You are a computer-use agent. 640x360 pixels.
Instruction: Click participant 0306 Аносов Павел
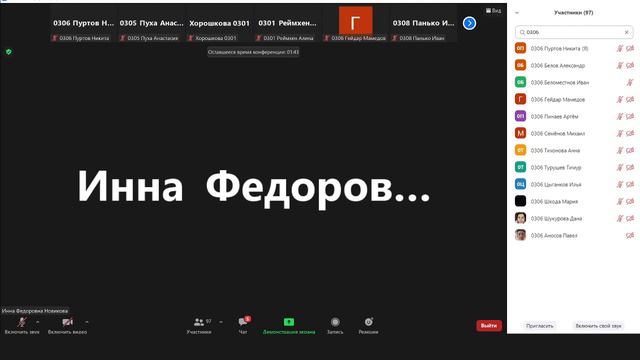pyautogui.click(x=573, y=236)
